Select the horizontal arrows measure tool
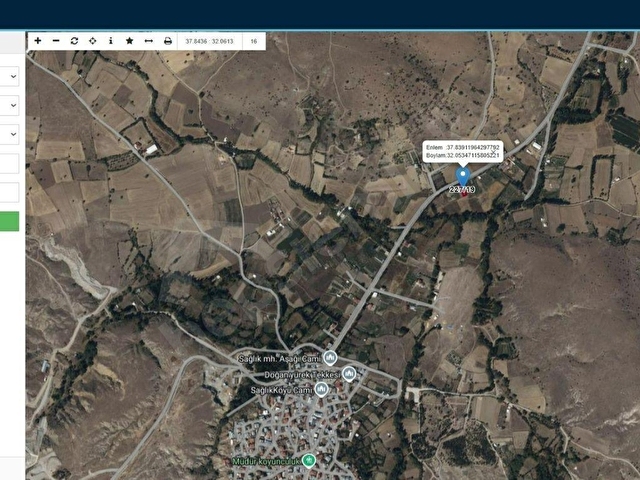Screen dimensions: 640x480 pyautogui.click(x=149, y=41)
